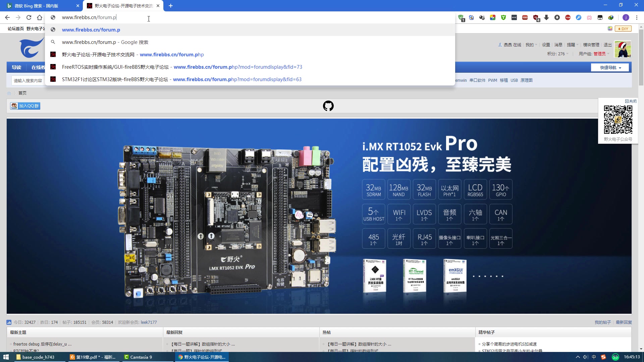Viewport: 644px width, 362px height.
Task: Open the purple J profile avatar
Action: 626,17
